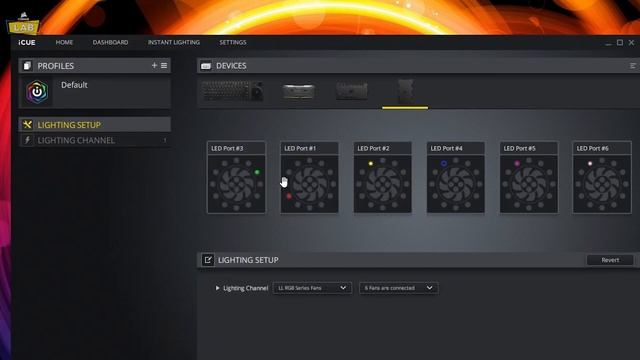Select the LED Port #4 fan

pyautogui.click(x=456, y=178)
